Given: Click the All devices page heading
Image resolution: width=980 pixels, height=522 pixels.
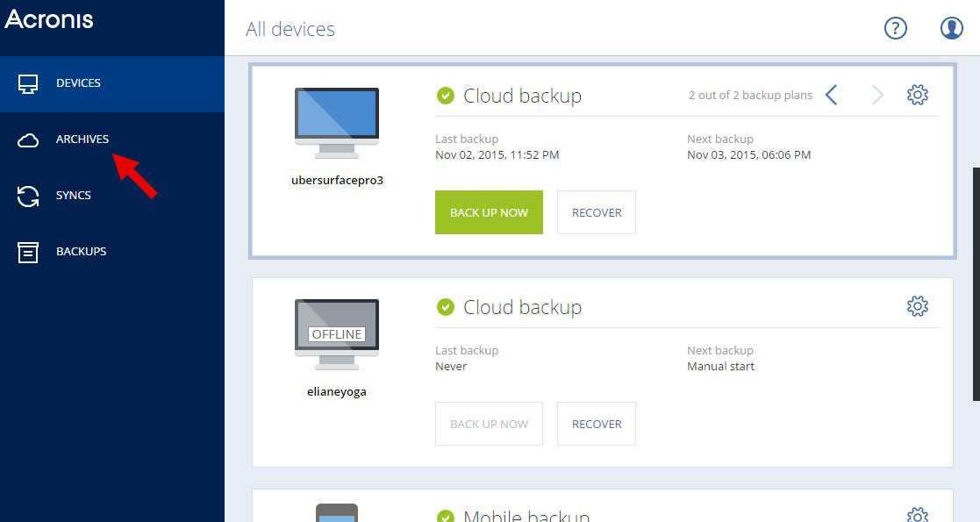Looking at the screenshot, I should pyautogui.click(x=290, y=29).
